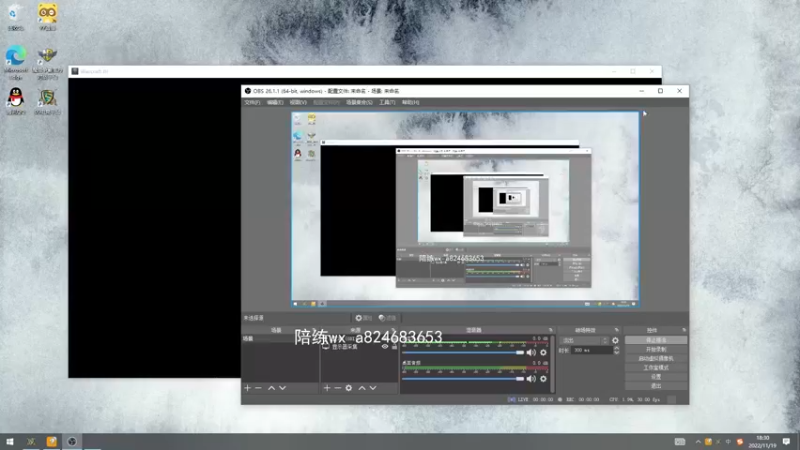Open the View menu in OBS
The height and width of the screenshot is (450, 800).
coord(298,103)
